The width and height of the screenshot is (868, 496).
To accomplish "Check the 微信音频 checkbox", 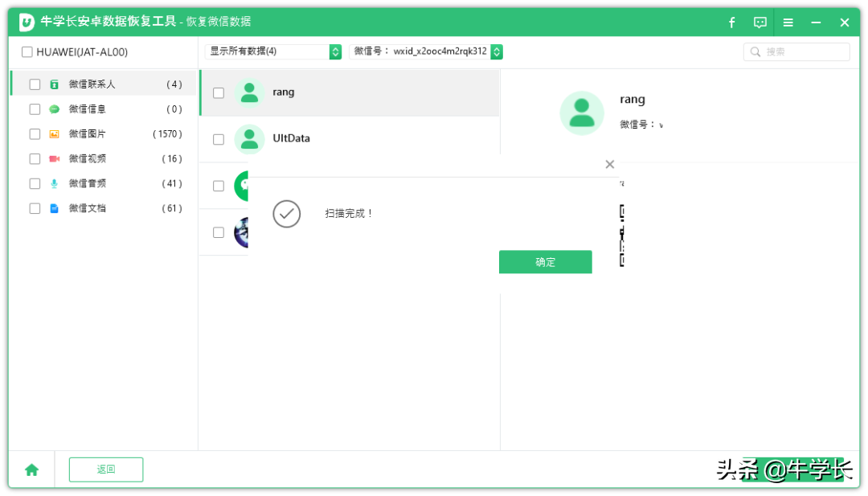I will point(35,183).
